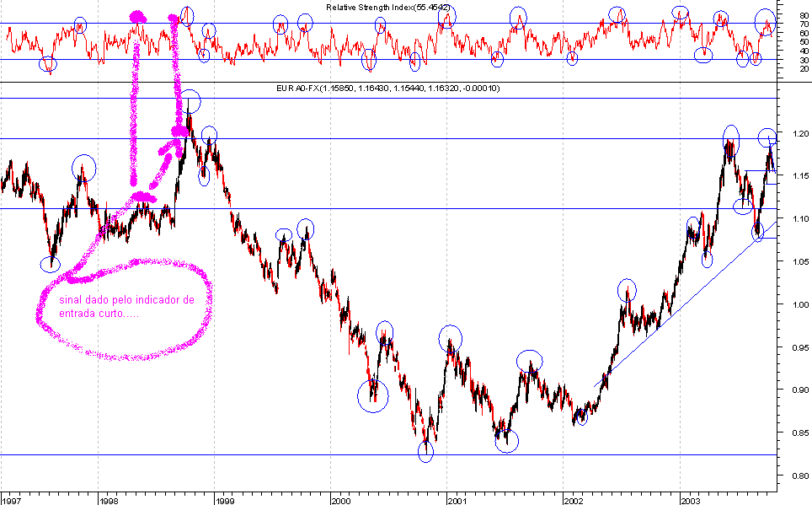Click the 1.05 price scale label
Screen dimensions: 812x505
click(800, 261)
